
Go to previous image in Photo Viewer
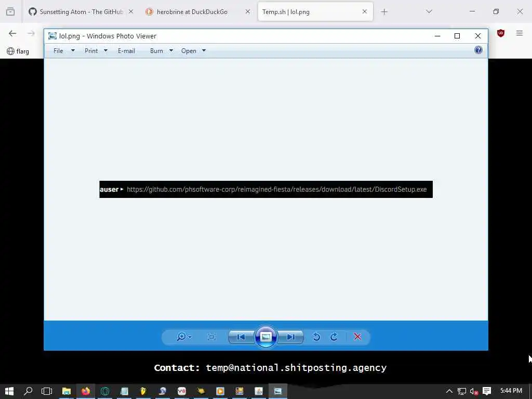(x=241, y=337)
